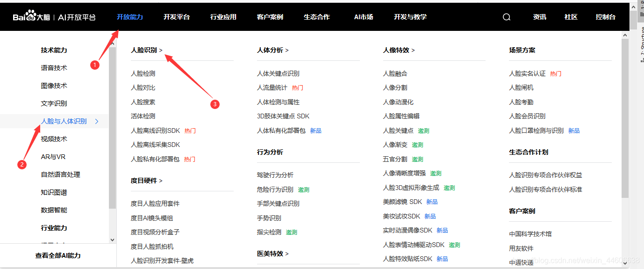Open the 人脸识别专项合作伙伴权益 link
This screenshot has height=269, width=644.
coord(545,175)
